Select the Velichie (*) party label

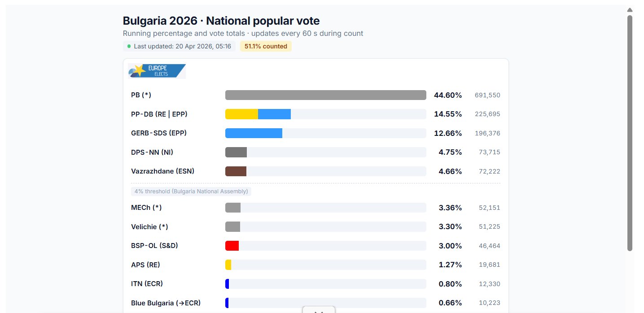pos(149,227)
